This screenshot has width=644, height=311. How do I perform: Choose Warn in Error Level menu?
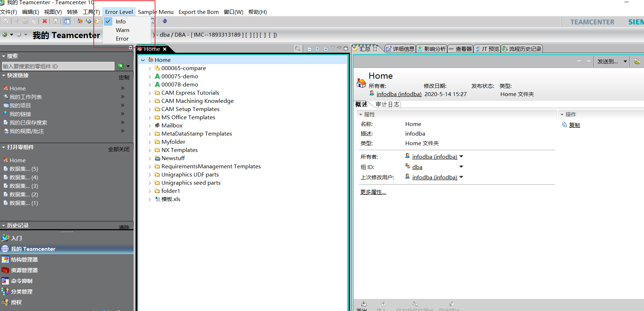122,30
